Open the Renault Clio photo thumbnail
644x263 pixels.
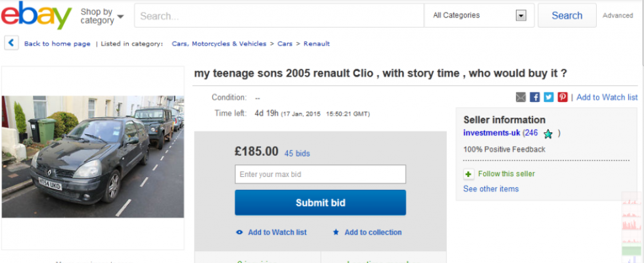click(x=93, y=156)
